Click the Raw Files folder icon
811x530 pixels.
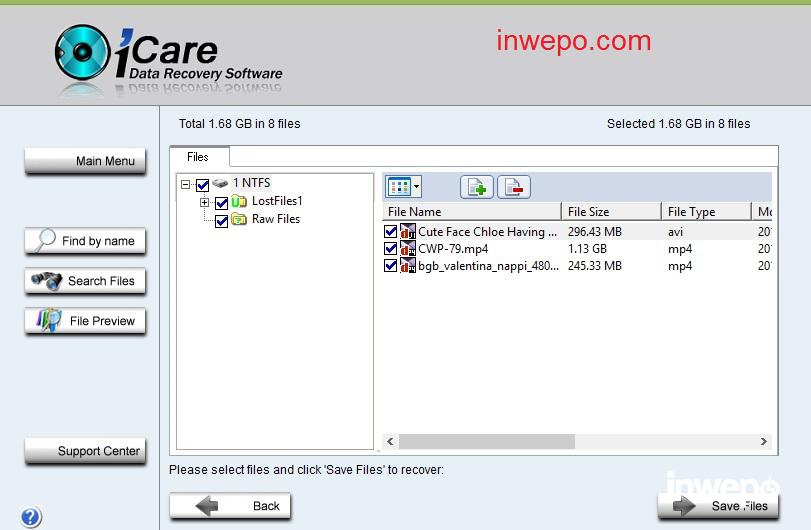[238, 219]
